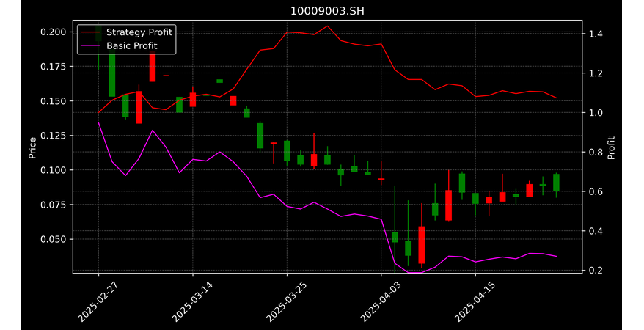Click the 0.8 profit tick label
The height and width of the screenshot is (330, 644).
pyautogui.click(x=595, y=152)
